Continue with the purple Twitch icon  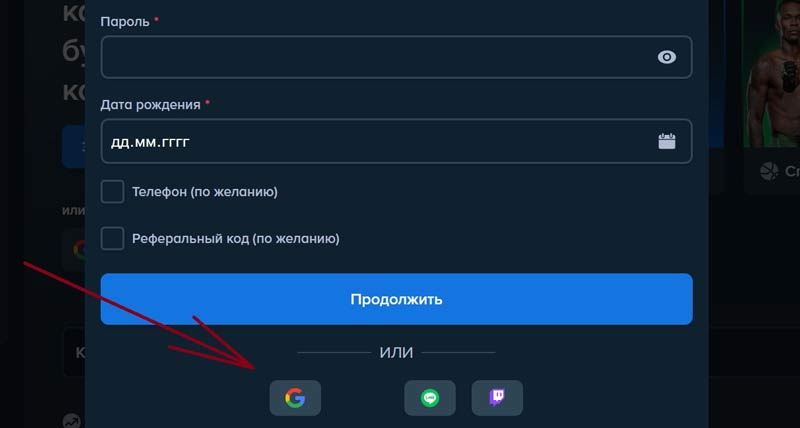click(497, 398)
